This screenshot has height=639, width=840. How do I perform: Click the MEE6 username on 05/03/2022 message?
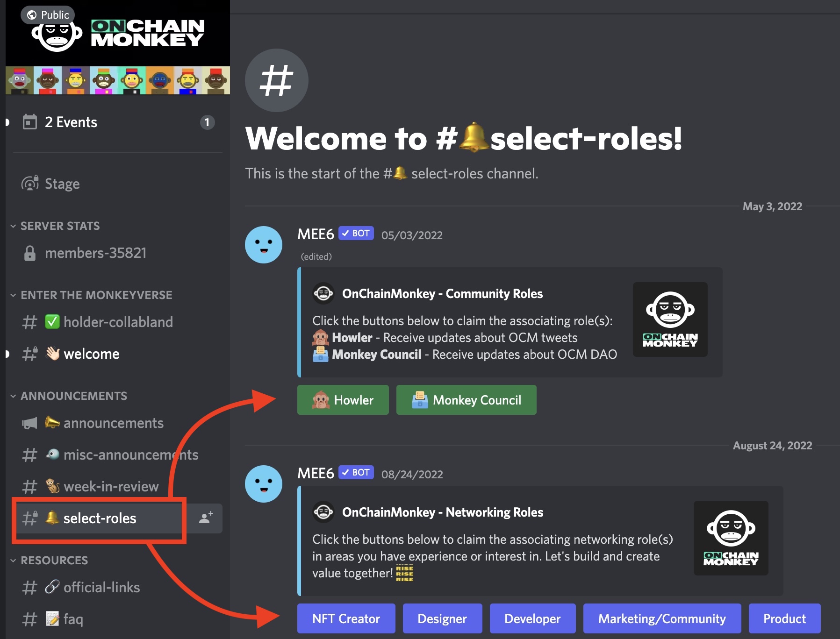tap(316, 234)
